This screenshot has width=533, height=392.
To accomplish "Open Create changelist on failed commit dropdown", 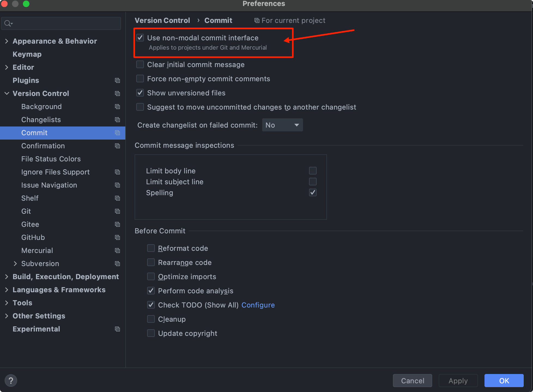I will click(x=282, y=125).
